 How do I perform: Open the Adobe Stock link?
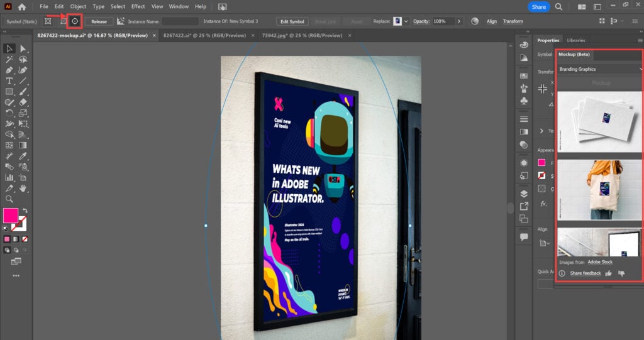coord(599,262)
